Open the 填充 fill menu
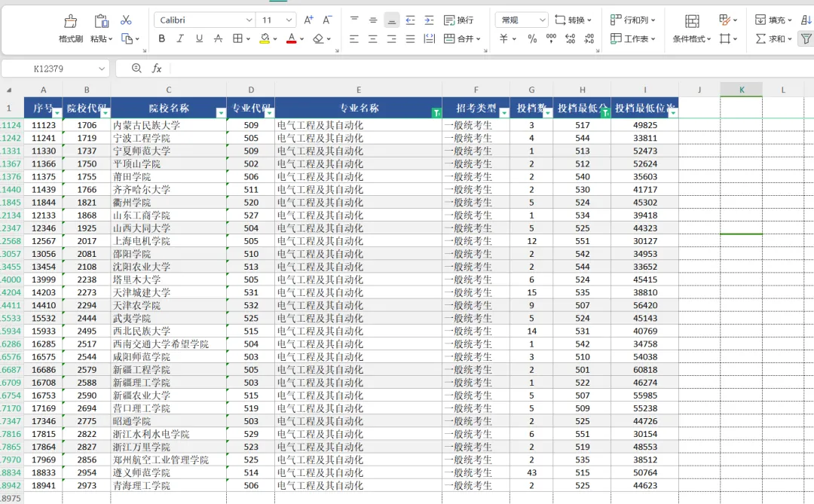The width and height of the screenshot is (814, 504). pos(773,20)
